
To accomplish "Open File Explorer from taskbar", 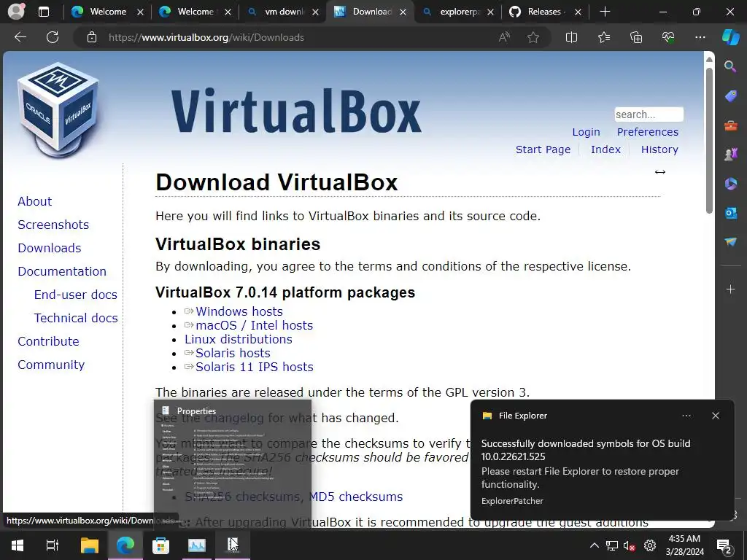I will (x=89, y=545).
